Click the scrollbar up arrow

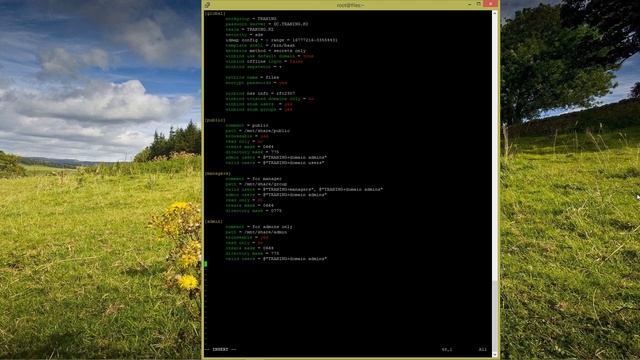click(x=495, y=13)
